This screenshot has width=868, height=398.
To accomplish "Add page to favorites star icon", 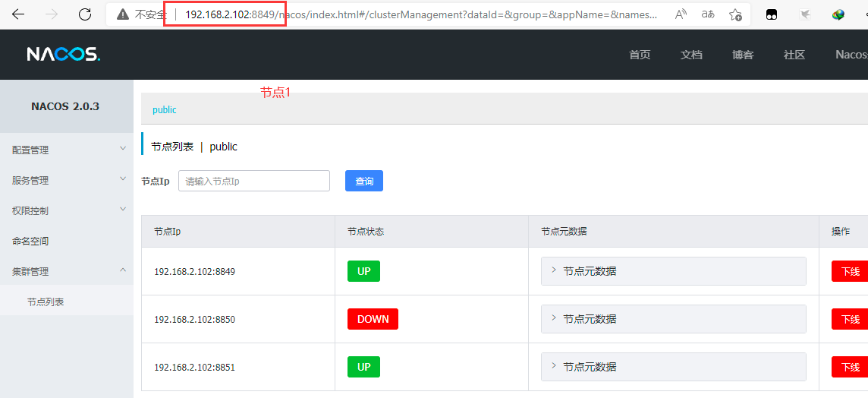I will pyautogui.click(x=734, y=14).
